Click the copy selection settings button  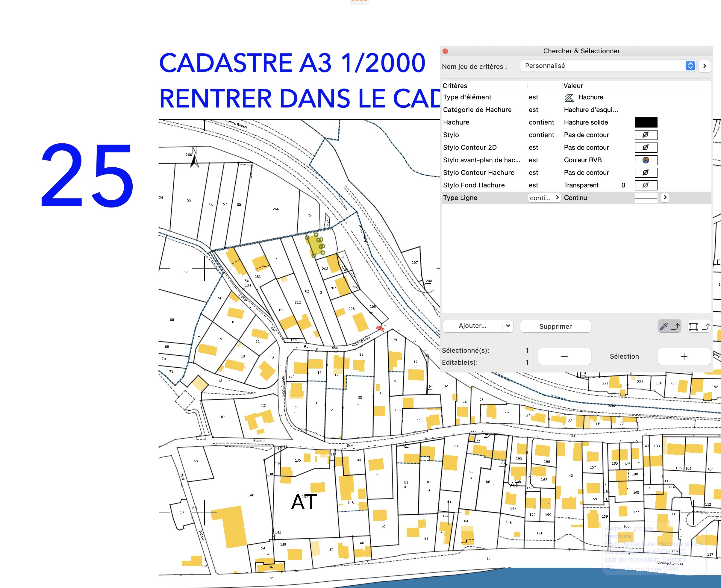click(699, 326)
